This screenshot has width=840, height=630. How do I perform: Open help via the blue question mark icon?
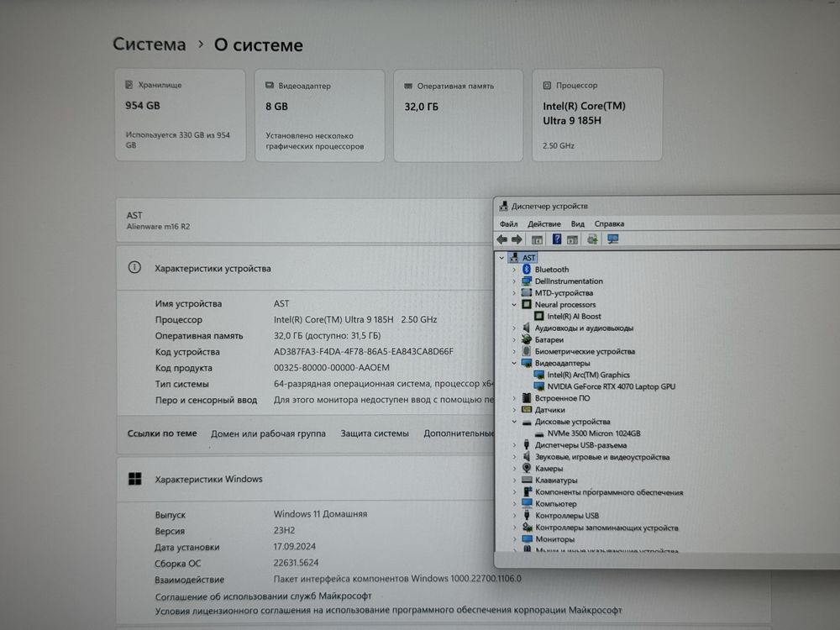pos(557,239)
